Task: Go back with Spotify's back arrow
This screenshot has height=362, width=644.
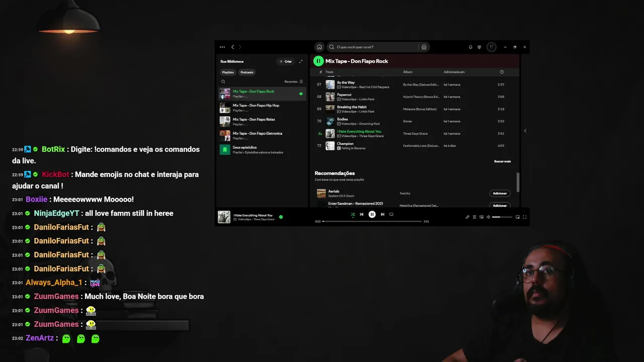Action: click(x=232, y=47)
